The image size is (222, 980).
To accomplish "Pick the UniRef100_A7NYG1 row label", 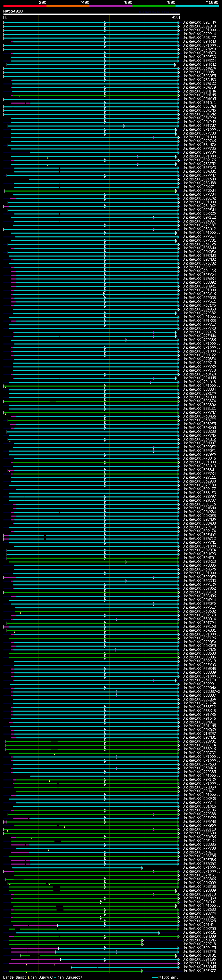I will 199,875.
